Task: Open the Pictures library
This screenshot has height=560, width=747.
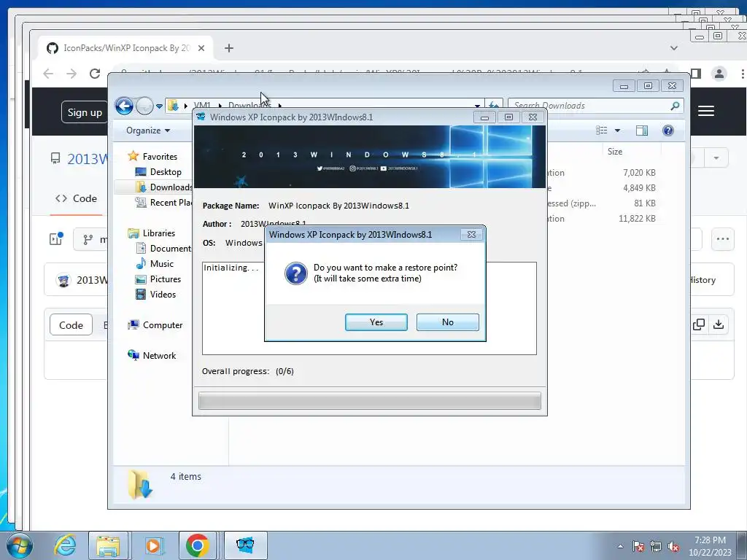Action: coord(158,279)
